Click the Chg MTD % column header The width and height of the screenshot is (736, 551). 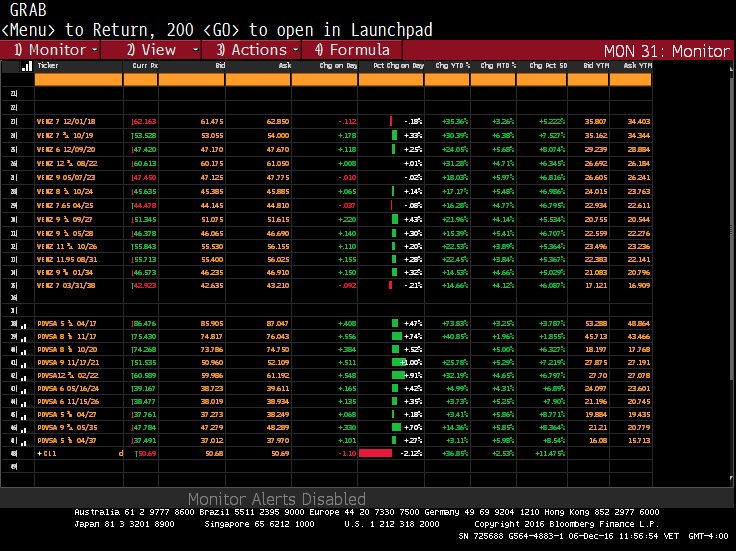(498, 66)
